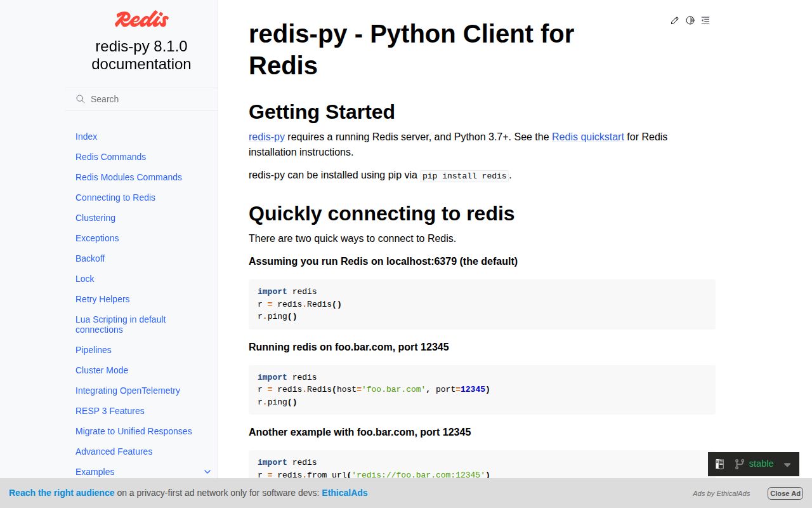This screenshot has width=812, height=508.
Task: Click the stable version label
Action: tap(761, 464)
